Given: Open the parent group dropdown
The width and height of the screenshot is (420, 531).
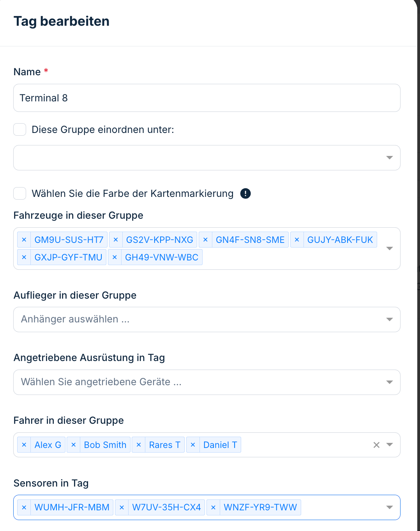Looking at the screenshot, I should [389, 158].
